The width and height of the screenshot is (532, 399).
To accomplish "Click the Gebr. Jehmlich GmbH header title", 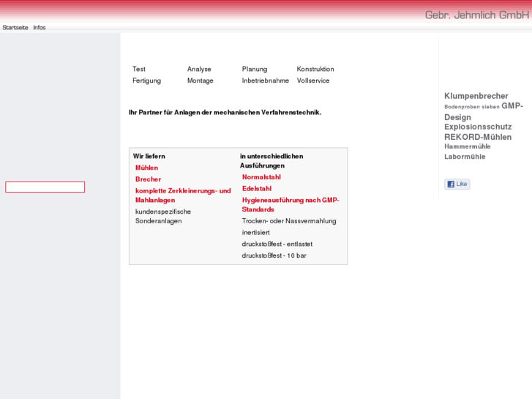I will click(x=476, y=15).
